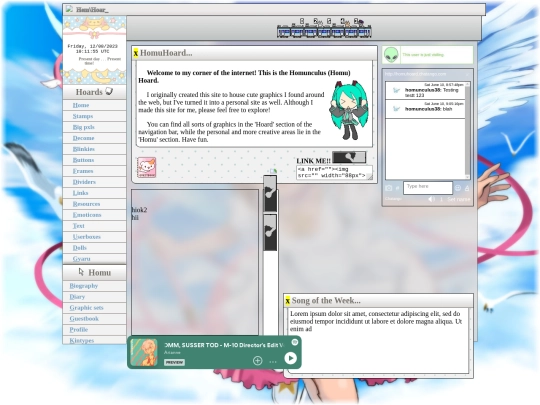
Task: Open the Gyaru page
Action: (82, 259)
